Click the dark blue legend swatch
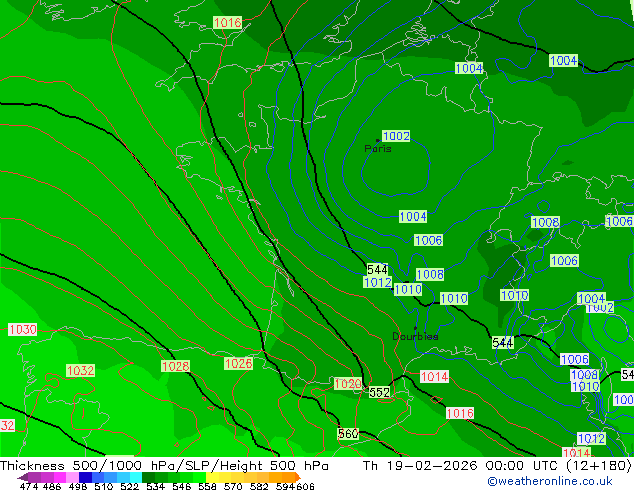The width and height of the screenshot is (634, 490). click(x=85, y=477)
